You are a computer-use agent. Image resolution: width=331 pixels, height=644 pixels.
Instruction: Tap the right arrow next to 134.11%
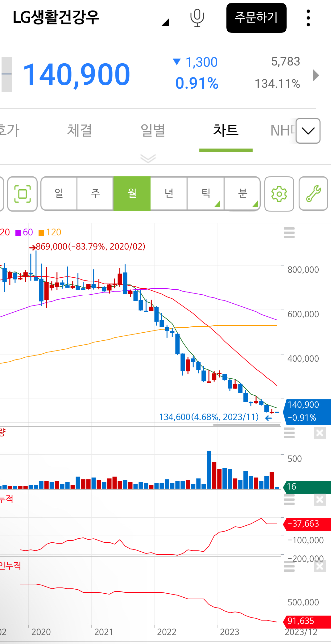(316, 75)
